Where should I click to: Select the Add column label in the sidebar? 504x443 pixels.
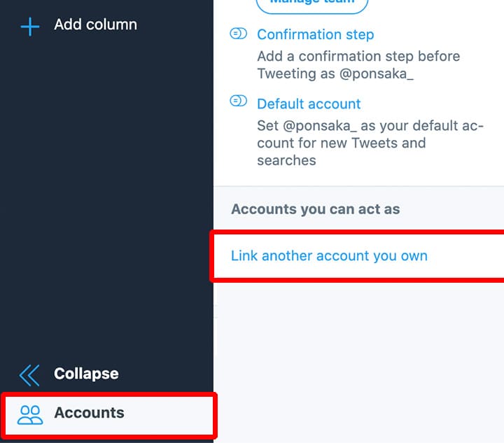[x=95, y=24]
